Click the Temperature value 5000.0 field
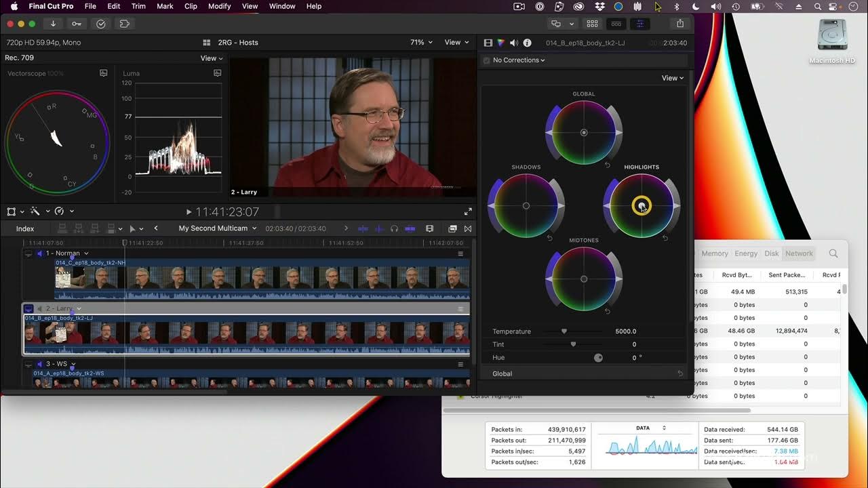The height and width of the screenshot is (488, 868). coord(626,331)
